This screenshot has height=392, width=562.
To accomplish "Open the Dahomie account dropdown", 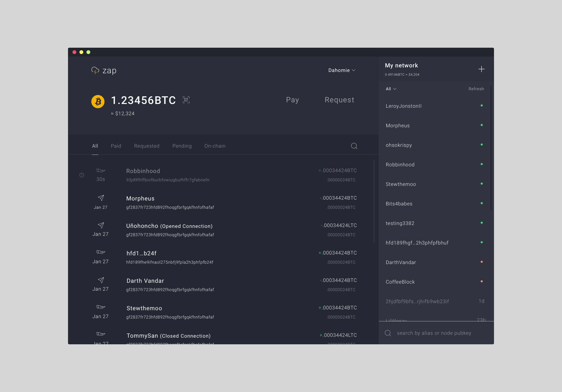I will pos(342,70).
